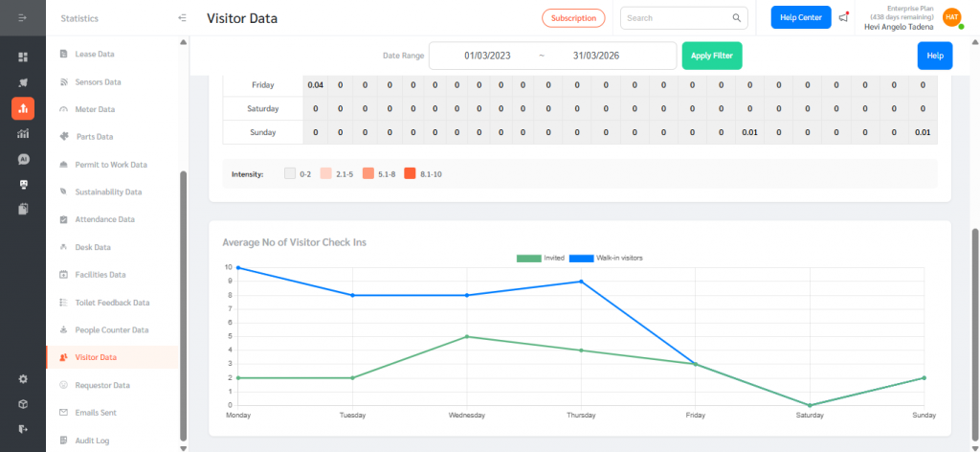Open the end date picker 31/03/2026
Screen dimensions: 980x452
coord(596,56)
